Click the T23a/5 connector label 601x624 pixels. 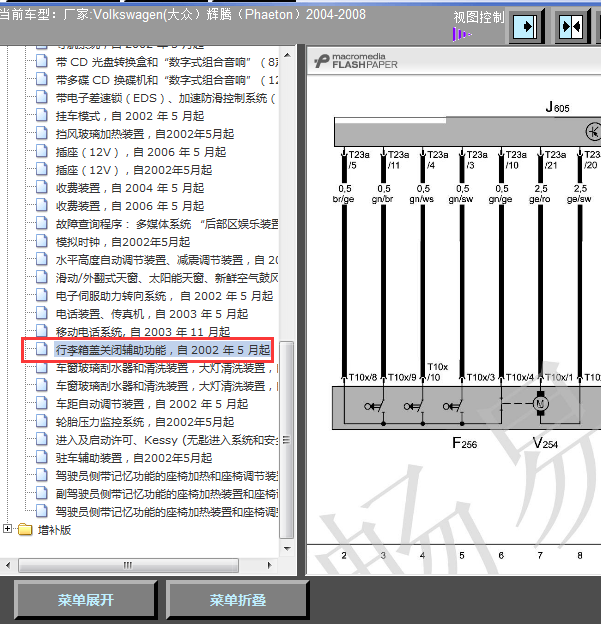point(359,160)
